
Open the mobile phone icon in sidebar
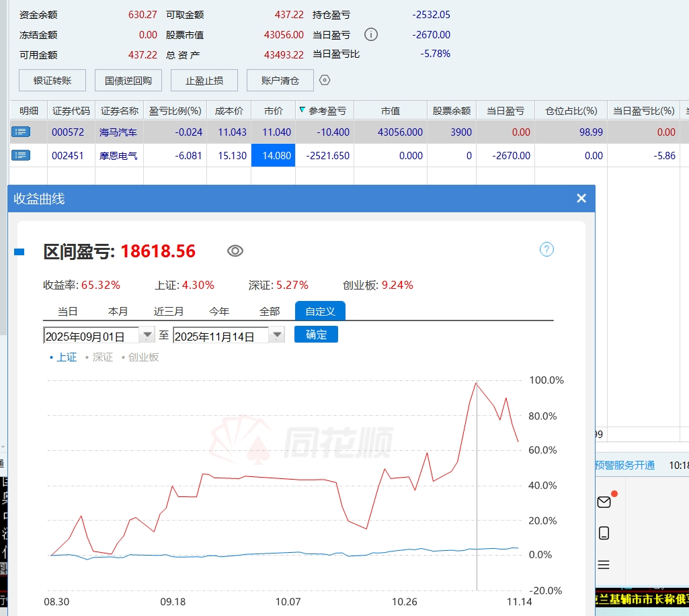pyautogui.click(x=604, y=533)
